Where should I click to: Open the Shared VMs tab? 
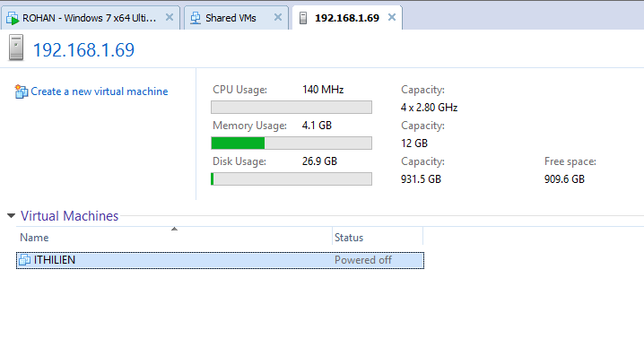point(231,18)
